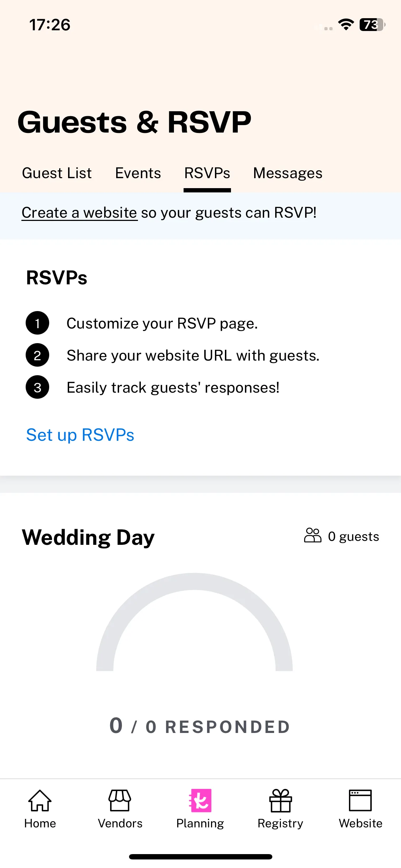Check the battery indicator in status bar
This screenshot has height=868, width=401.
coord(372,25)
